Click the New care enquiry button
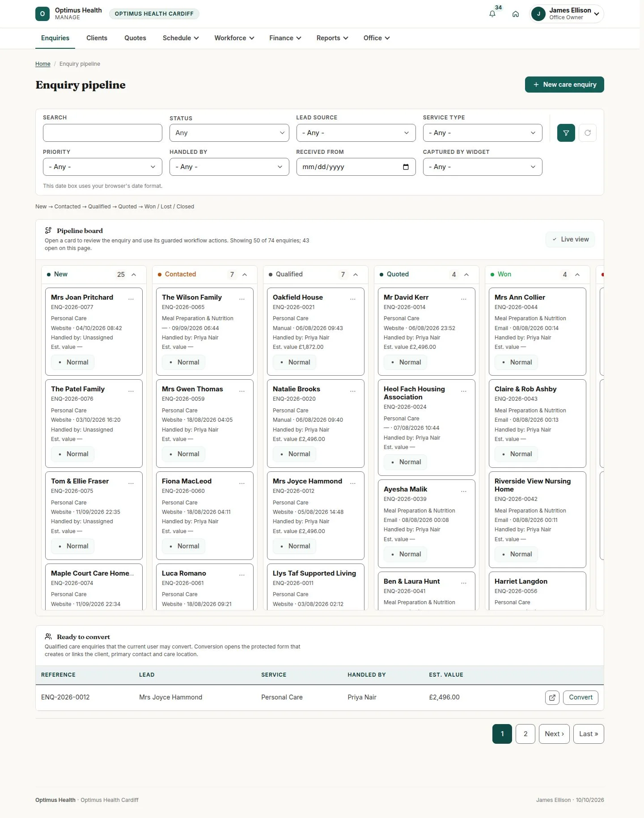 pyautogui.click(x=564, y=85)
